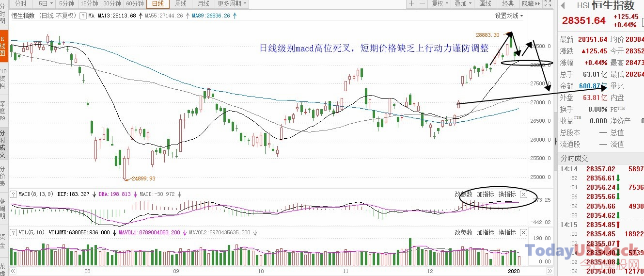Click the 24899.93 low price marker

pos(143,179)
